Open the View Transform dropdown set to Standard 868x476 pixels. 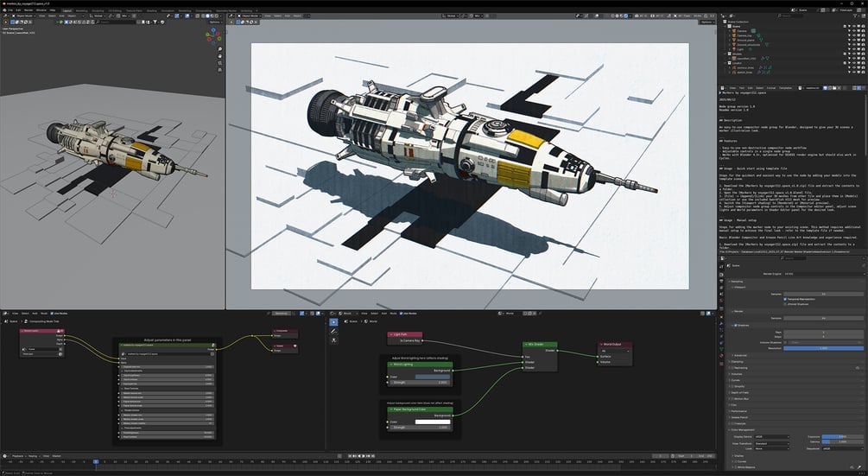click(x=772, y=443)
